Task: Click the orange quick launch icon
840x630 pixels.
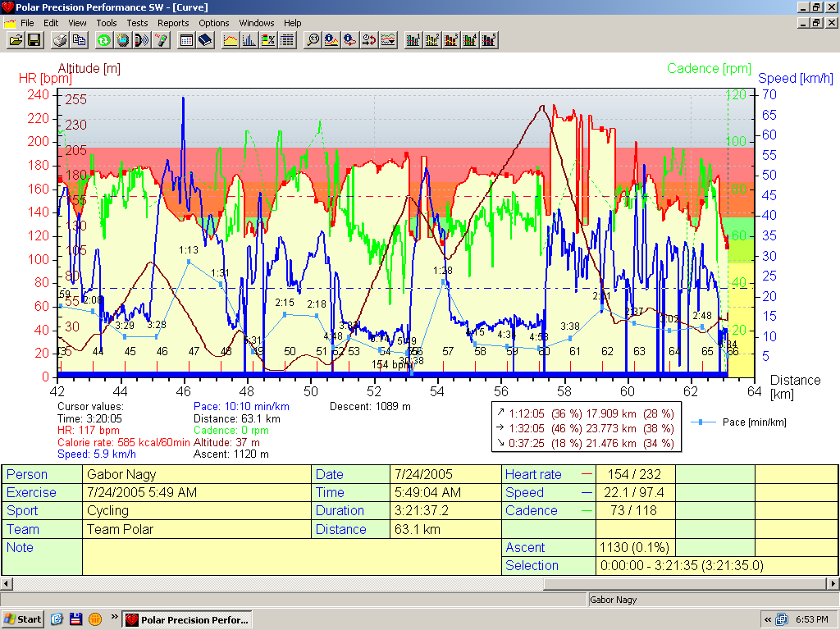Action: (95, 619)
